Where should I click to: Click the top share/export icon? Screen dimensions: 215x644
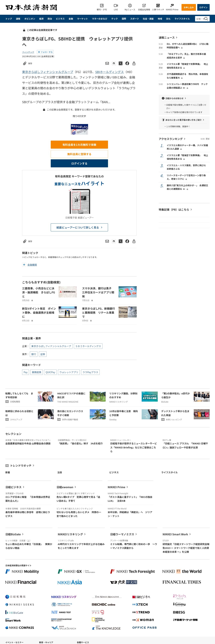[134, 64]
